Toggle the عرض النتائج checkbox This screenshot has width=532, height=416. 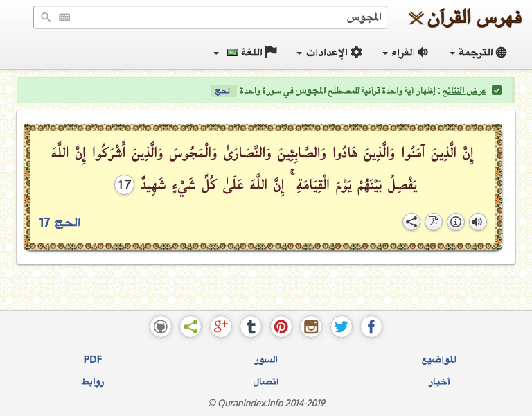click(x=497, y=91)
